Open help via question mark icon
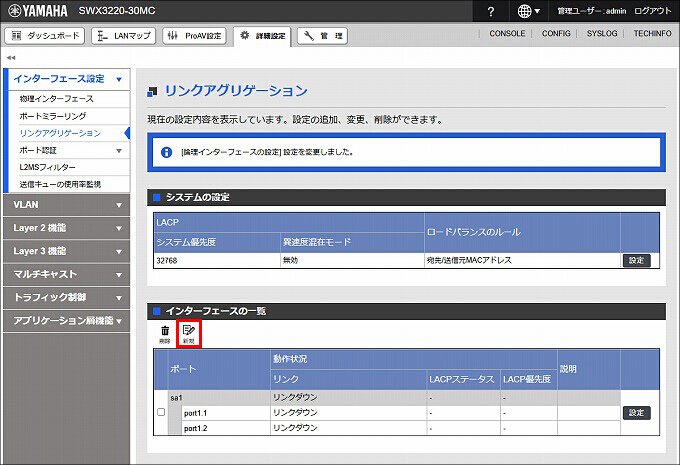 (490, 11)
